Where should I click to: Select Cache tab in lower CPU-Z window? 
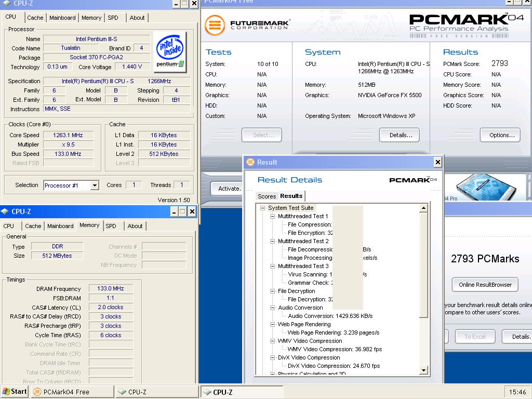point(33,226)
